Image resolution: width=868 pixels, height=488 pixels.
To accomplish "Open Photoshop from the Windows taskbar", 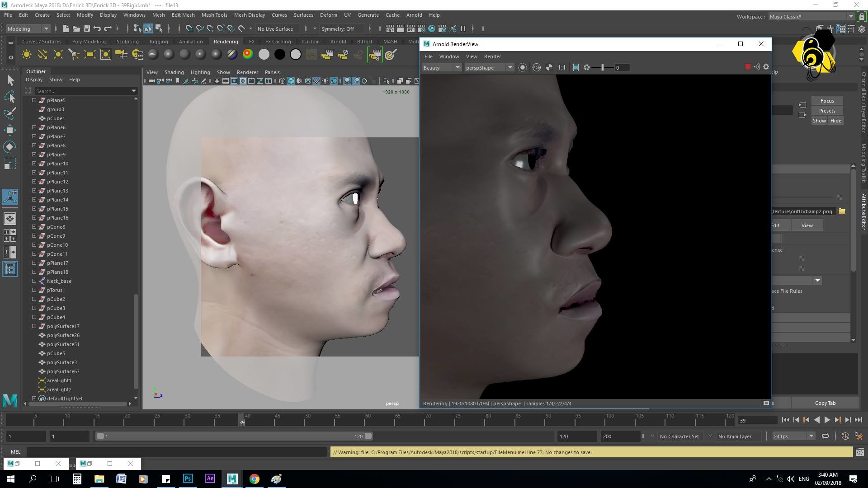I will (188, 479).
